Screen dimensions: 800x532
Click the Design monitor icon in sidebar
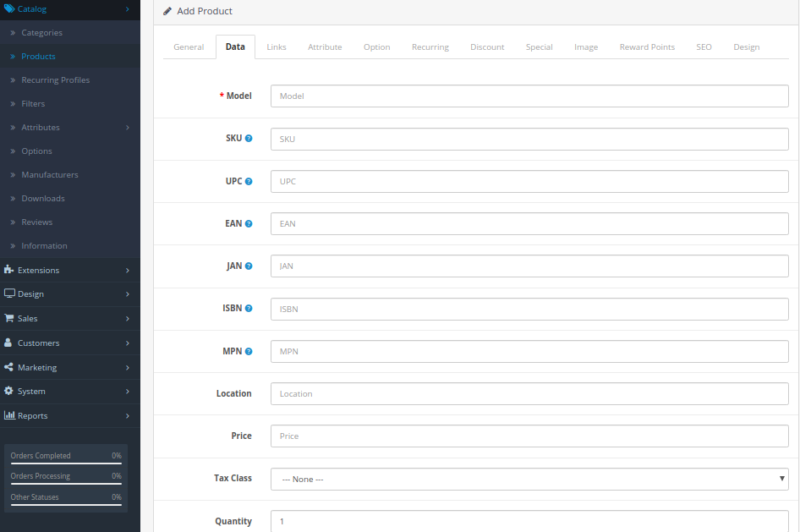point(9,293)
